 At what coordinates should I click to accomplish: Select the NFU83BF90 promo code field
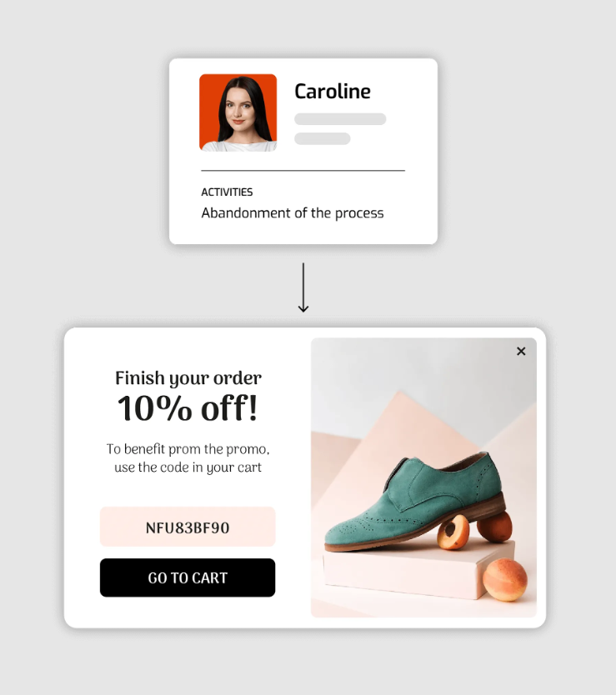(x=188, y=527)
